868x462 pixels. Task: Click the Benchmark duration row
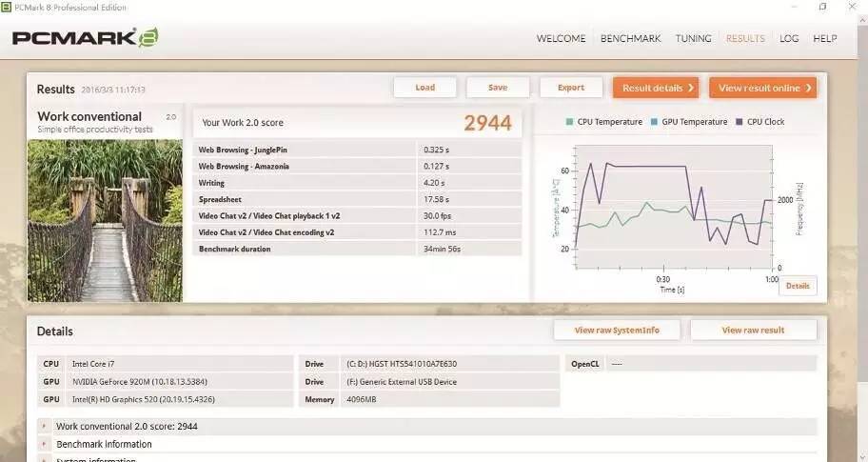tap(358, 250)
